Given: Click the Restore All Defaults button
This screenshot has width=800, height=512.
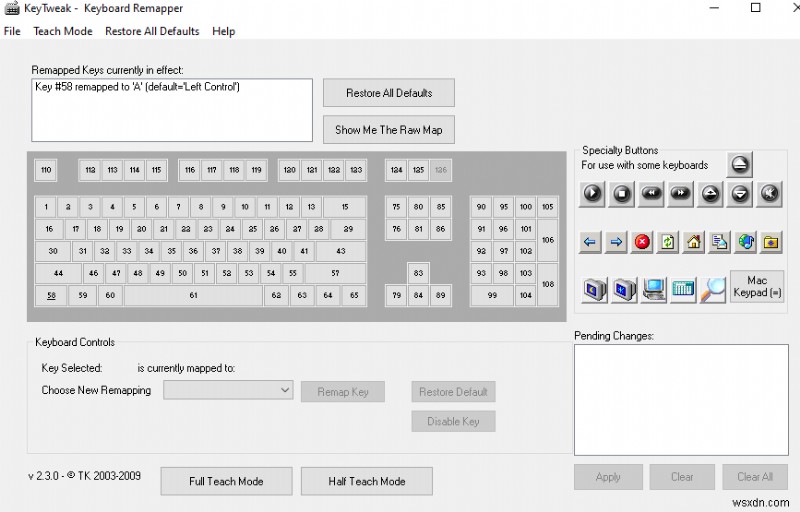Looking at the screenshot, I should point(389,93).
